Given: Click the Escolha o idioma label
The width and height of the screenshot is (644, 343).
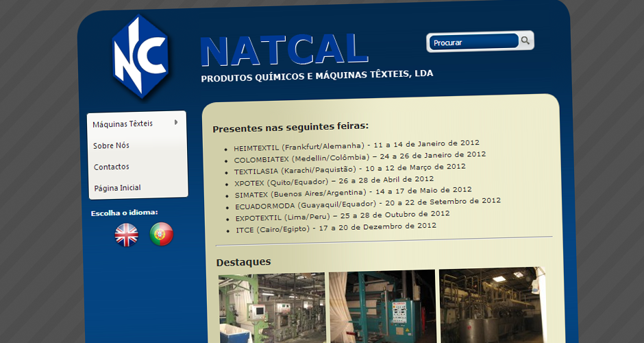Looking at the screenshot, I should pos(125,213).
